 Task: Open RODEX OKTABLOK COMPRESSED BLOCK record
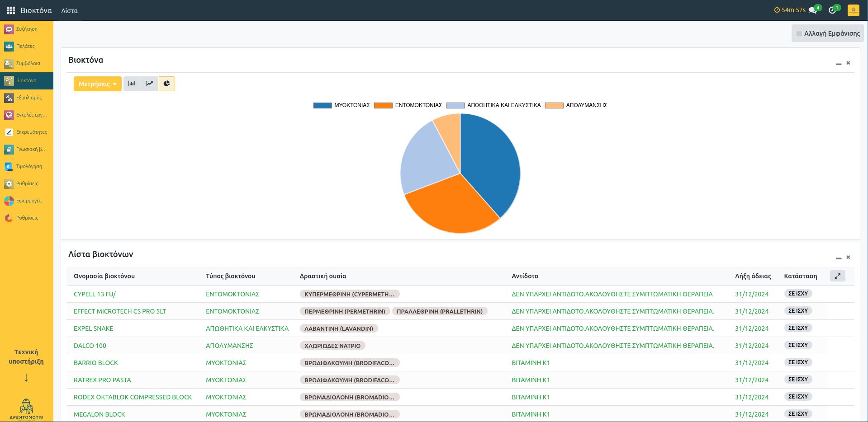pyautogui.click(x=133, y=397)
